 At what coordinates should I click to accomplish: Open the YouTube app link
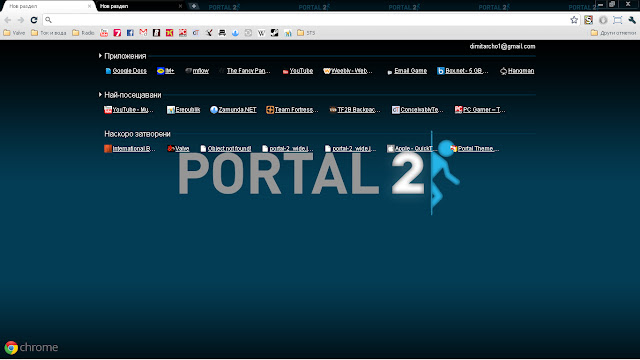(x=298, y=71)
